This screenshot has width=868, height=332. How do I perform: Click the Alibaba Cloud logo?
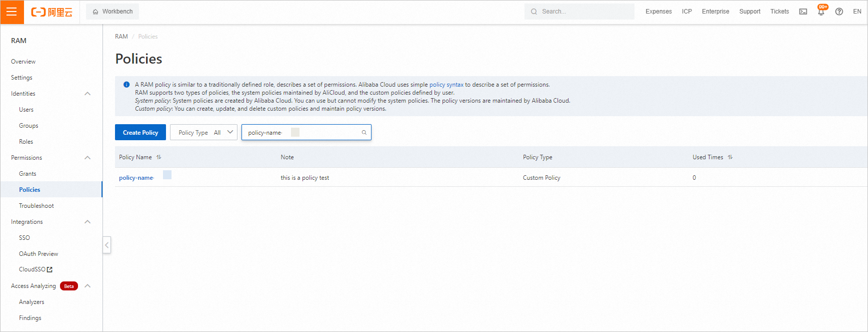[51, 12]
